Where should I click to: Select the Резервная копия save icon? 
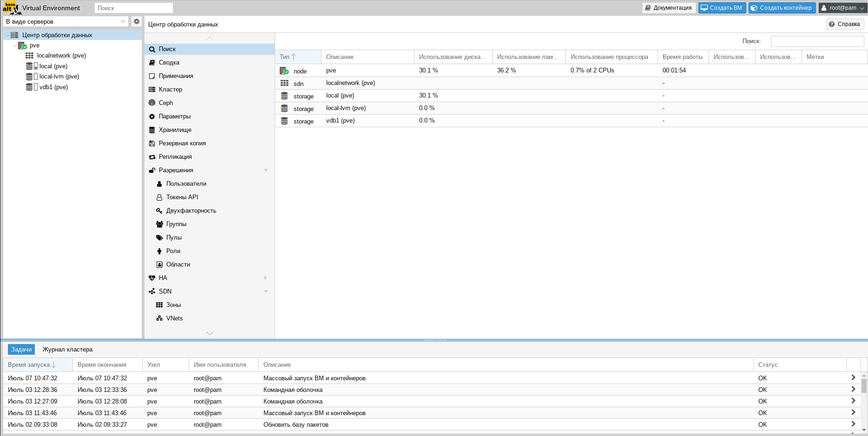(152, 143)
